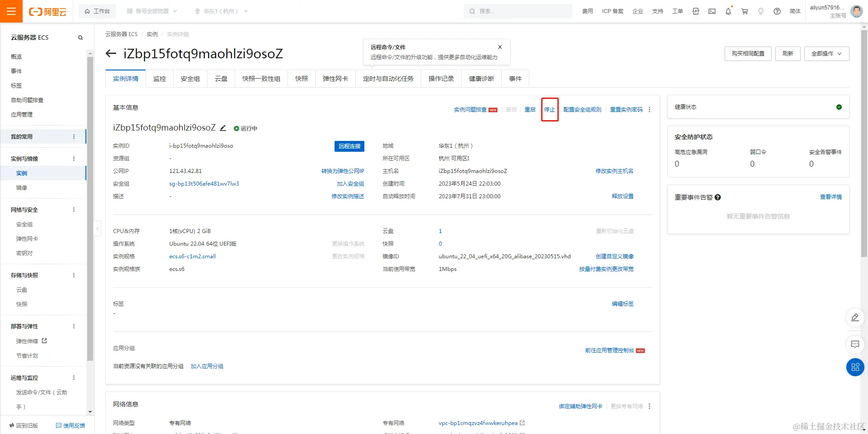This screenshot has width=868, height=434.
Task: Click the 购买相同配置 button
Action: (748, 54)
